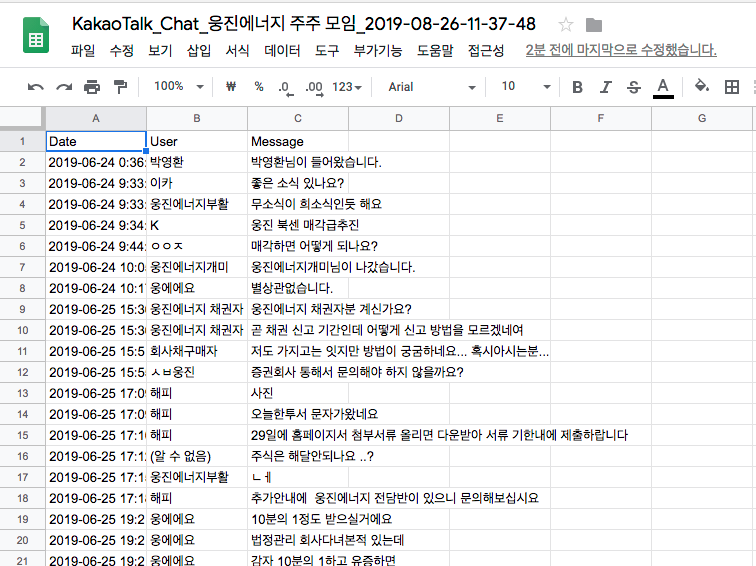Select cell containing 'User'
This screenshot has height=566, width=756.
tap(197, 141)
